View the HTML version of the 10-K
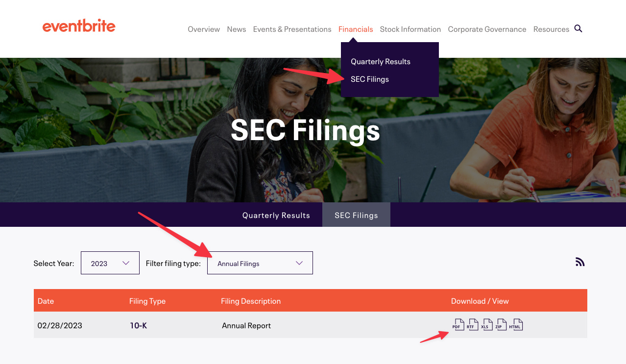626x364 pixels. click(x=517, y=324)
